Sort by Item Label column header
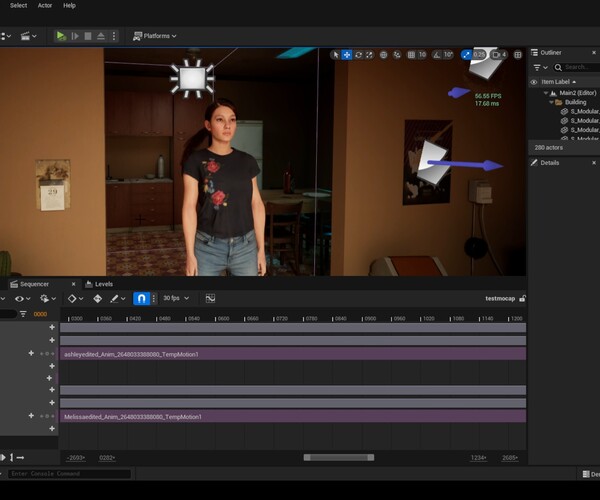Viewport: 600px width, 500px height. coord(558,82)
